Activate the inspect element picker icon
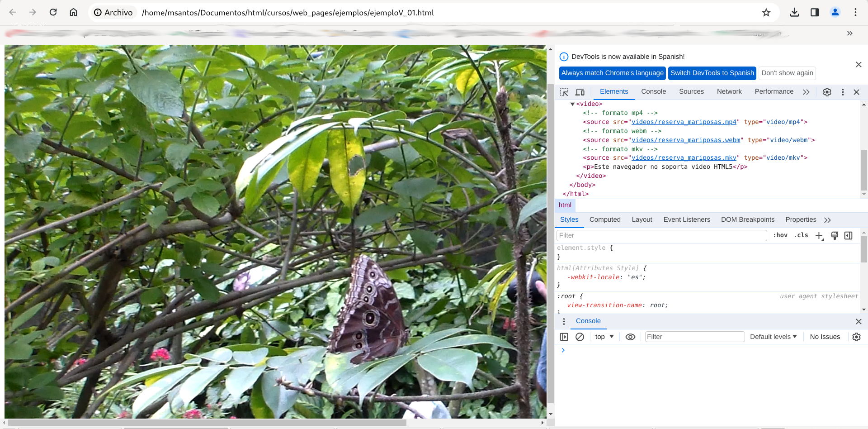This screenshot has width=868, height=429. tap(564, 92)
